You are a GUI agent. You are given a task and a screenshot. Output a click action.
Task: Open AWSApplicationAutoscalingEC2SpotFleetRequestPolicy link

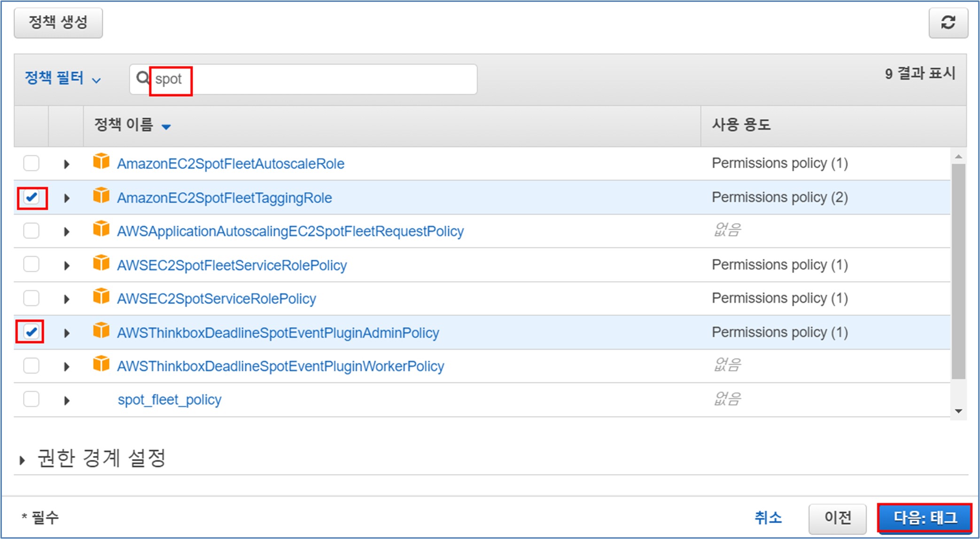(x=290, y=231)
